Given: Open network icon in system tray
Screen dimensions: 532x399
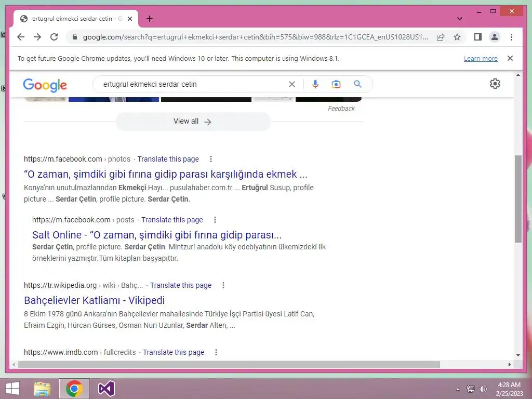Looking at the screenshot, I should pyautogui.click(x=471, y=389).
